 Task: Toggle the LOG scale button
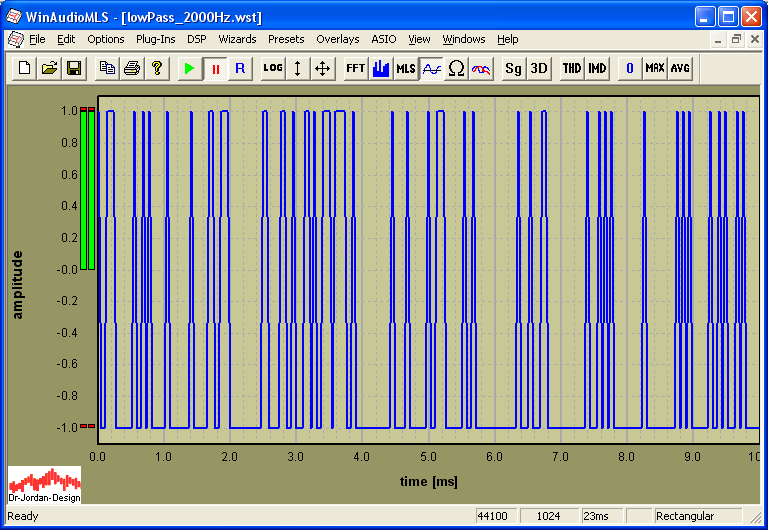pyautogui.click(x=272, y=68)
